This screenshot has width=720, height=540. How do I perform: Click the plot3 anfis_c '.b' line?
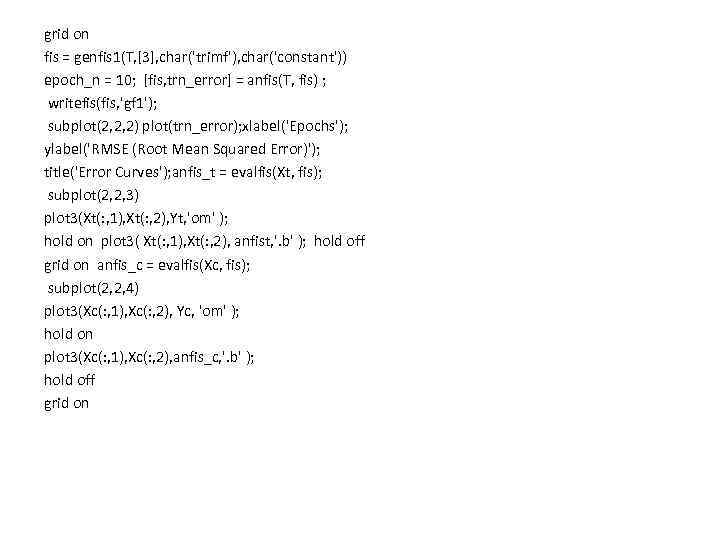pos(149,357)
